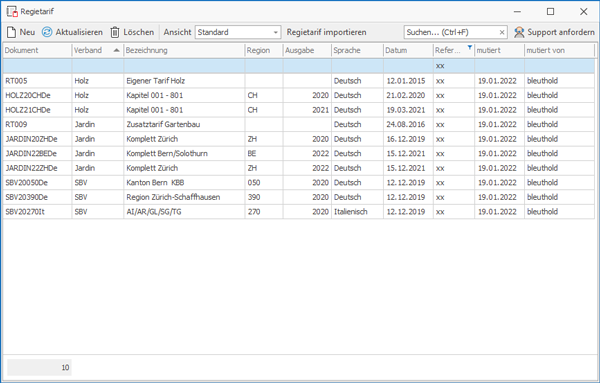Select the RT005 row
Screen dimensions: 600x383
click(x=298, y=81)
